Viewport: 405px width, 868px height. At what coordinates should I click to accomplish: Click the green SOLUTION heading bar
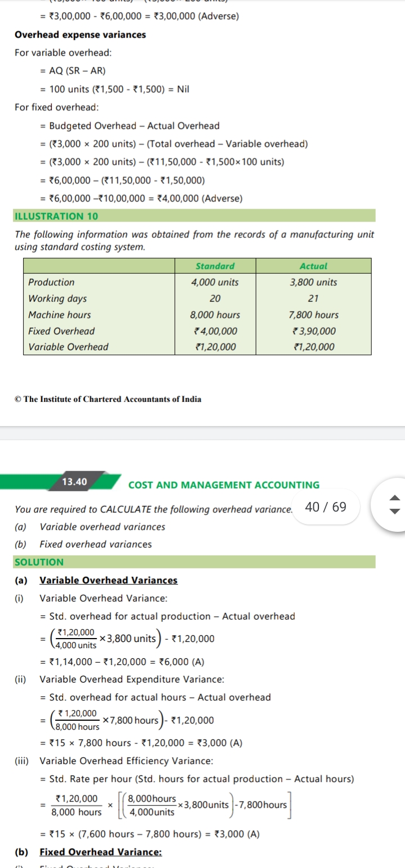(x=194, y=562)
